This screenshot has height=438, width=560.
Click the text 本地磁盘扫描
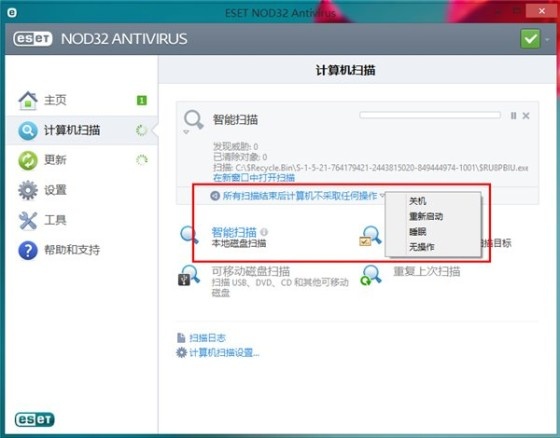click(x=239, y=244)
